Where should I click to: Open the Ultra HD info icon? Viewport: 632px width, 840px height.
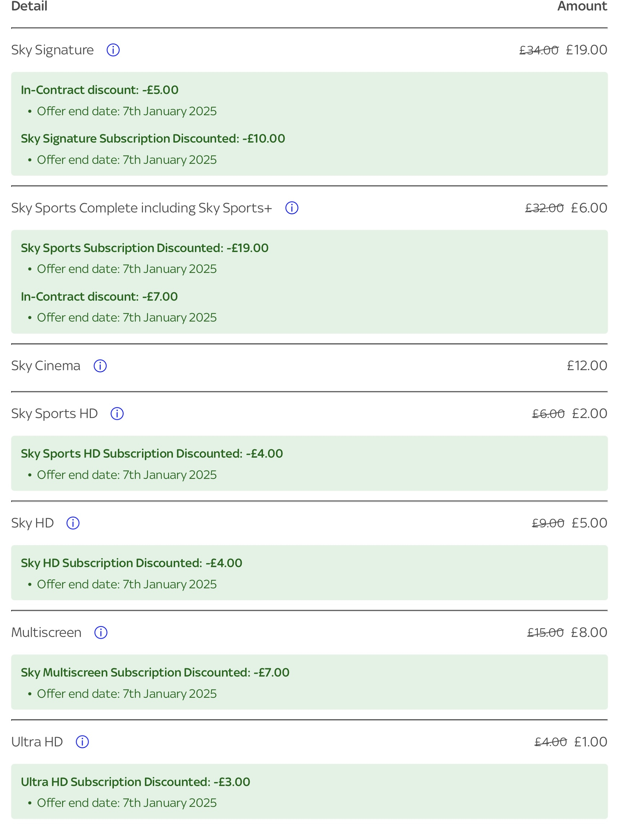click(x=82, y=742)
